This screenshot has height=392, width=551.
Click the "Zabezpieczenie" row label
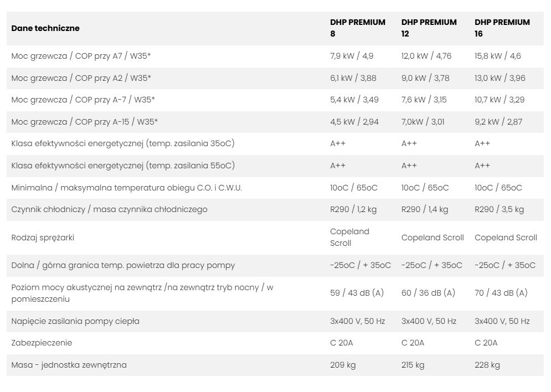tap(42, 343)
